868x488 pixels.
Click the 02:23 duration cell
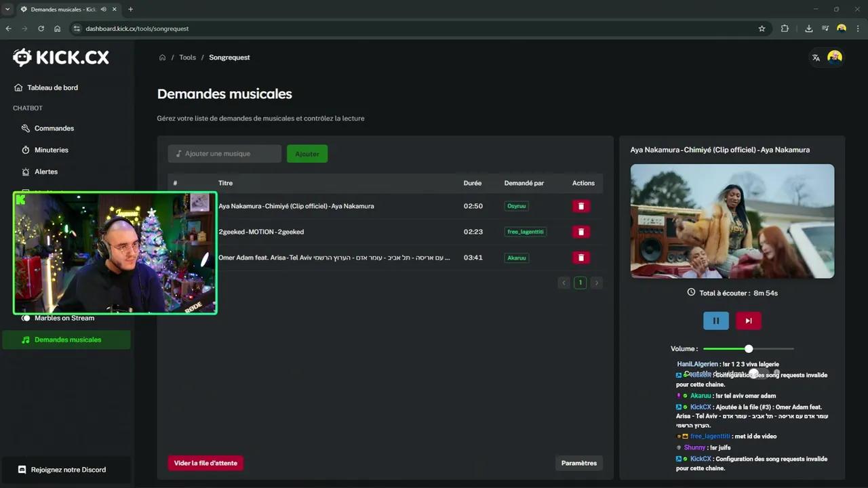473,232
